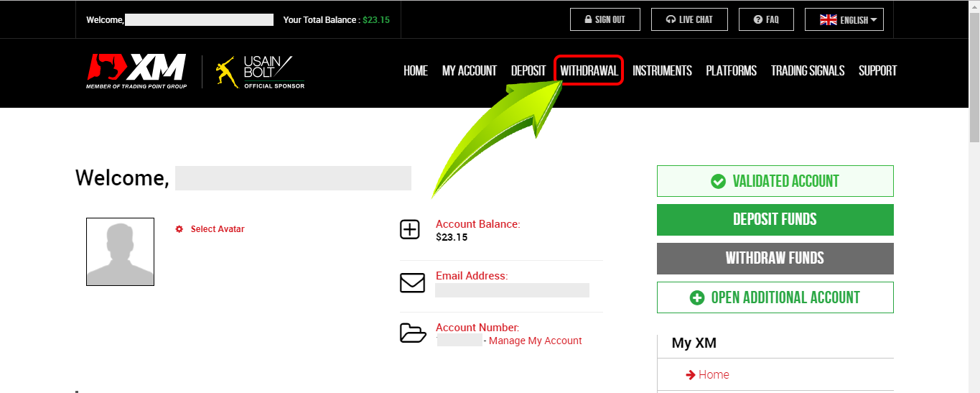Viewport: 980px width, 393px height.
Task: Start a Live Chat session
Action: [689, 20]
